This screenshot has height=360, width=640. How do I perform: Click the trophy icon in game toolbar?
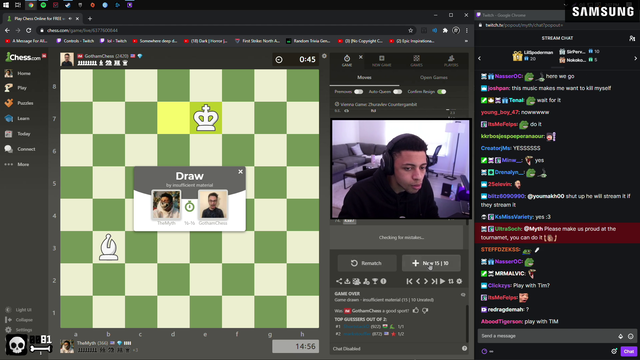pyautogui.click(x=375, y=281)
